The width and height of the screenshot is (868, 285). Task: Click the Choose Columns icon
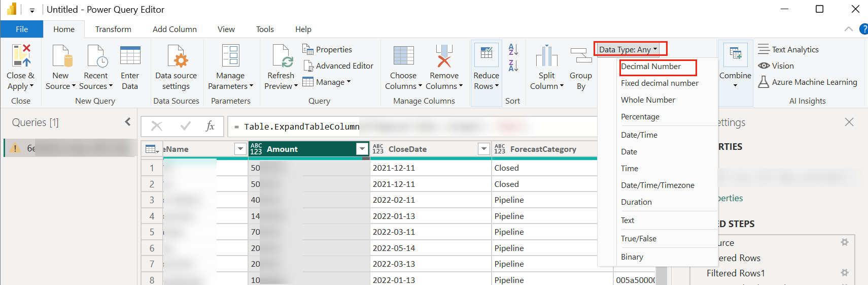(x=404, y=56)
